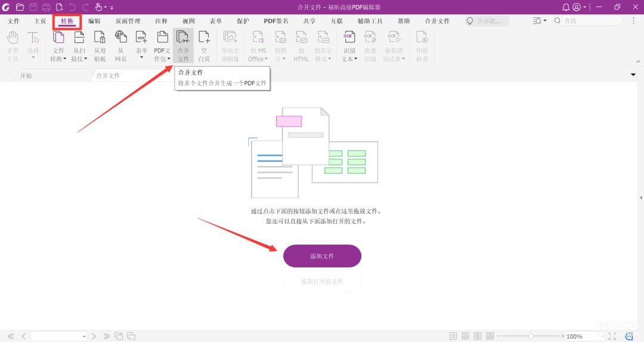Click the 快速识别 quick OCR button
The height and width of the screenshot is (342, 644).
(x=370, y=47)
